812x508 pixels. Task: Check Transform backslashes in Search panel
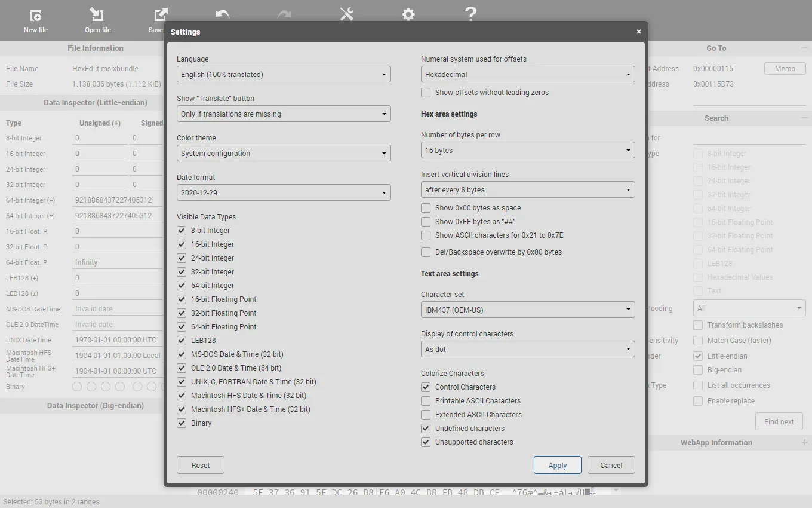pyautogui.click(x=698, y=325)
